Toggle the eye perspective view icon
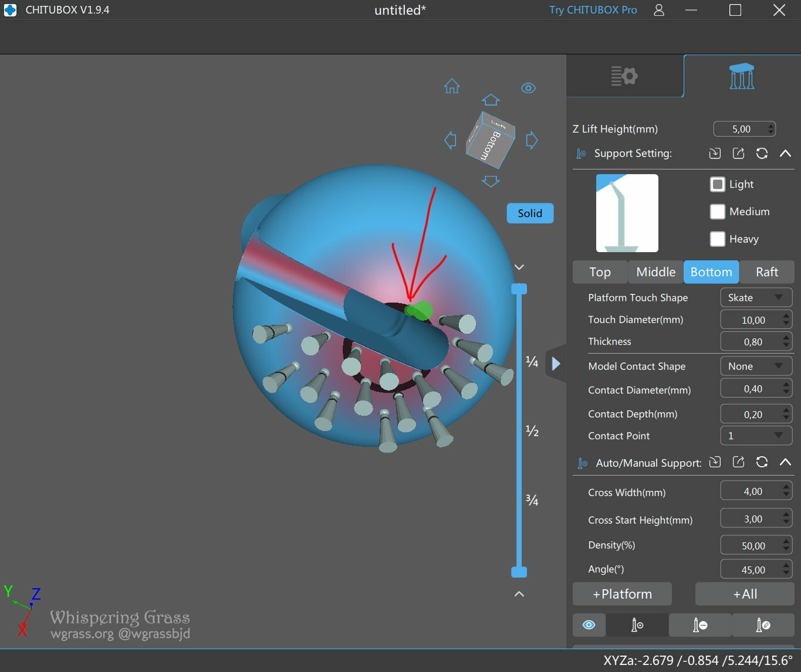 (528, 88)
